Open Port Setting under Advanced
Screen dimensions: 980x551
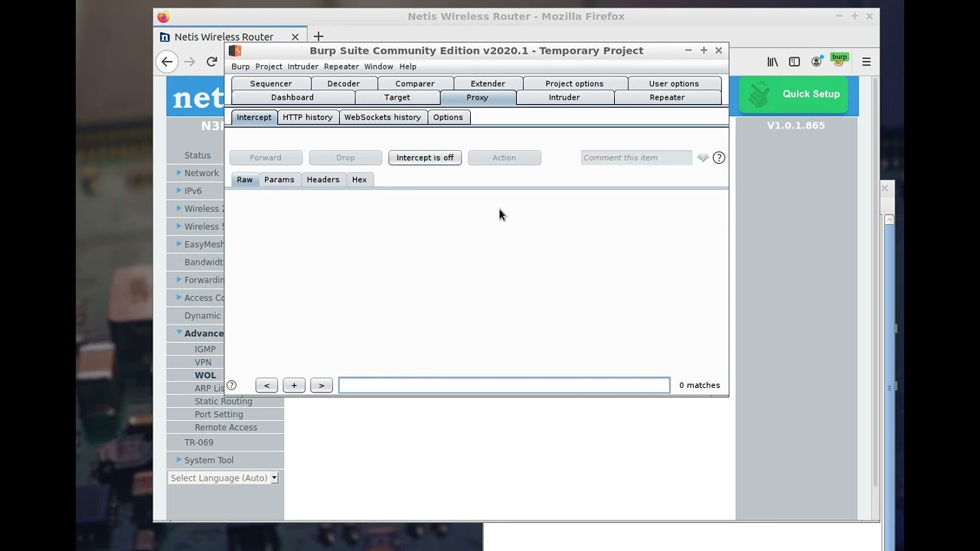218,415
